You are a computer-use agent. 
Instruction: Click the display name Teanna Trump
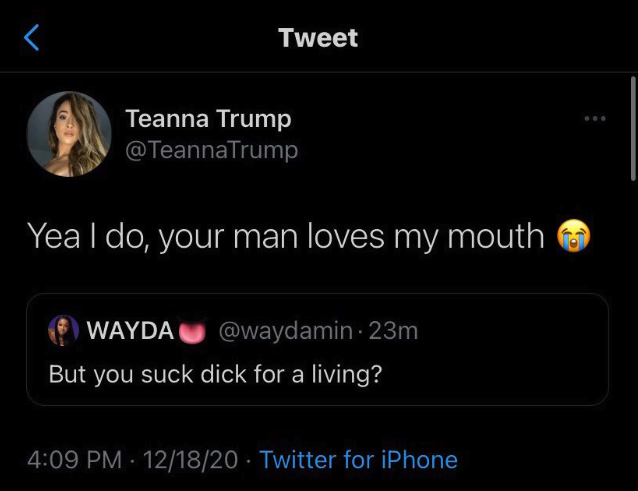pos(208,118)
